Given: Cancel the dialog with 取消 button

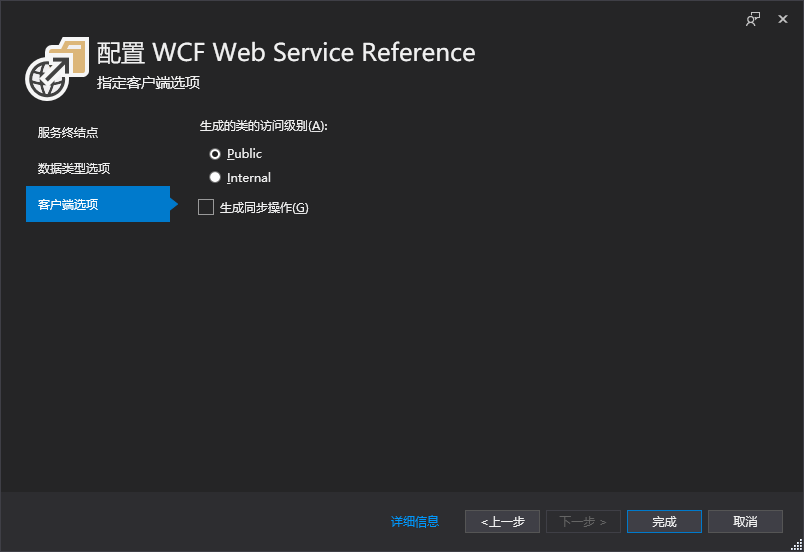Looking at the screenshot, I should pyautogui.click(x=745, y=521).
